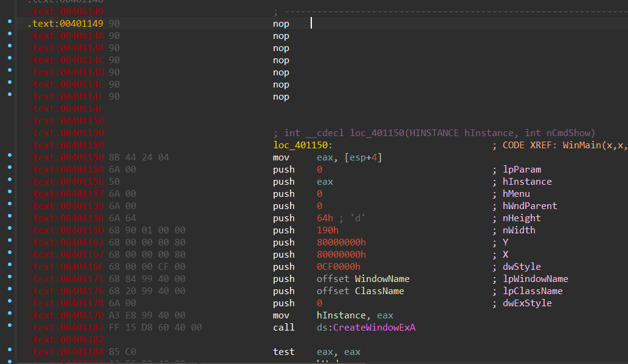Click opcode bytes 68 90 01 00 00
The height and width of the screenshot is (364, 628).
click(147, 230)
